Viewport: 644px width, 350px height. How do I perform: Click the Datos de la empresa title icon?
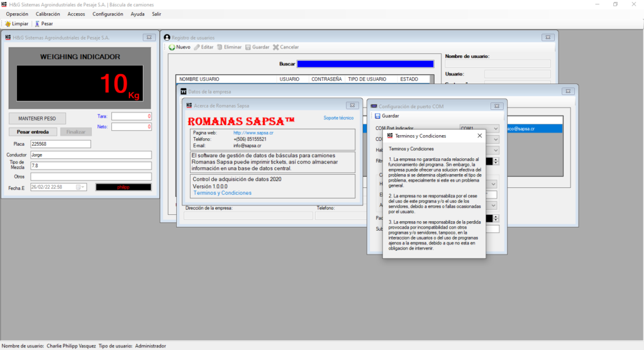coord(184,92)
